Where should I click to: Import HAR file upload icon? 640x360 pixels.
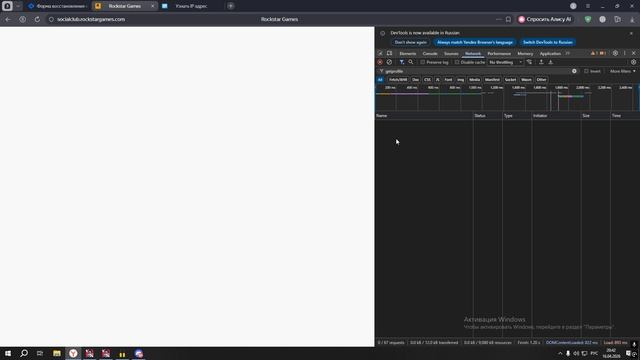coord(541,62)
